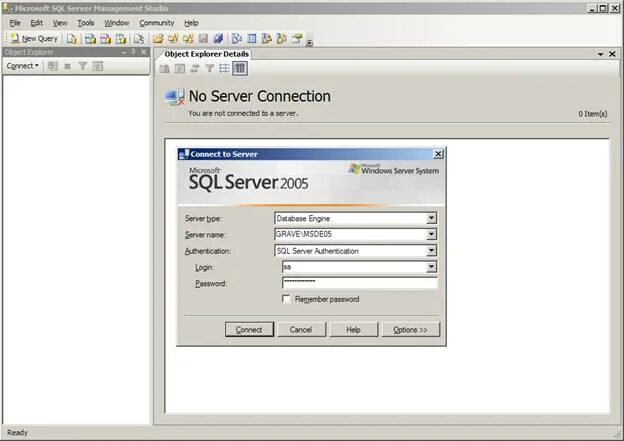
Task: Close the Object Explorer Details tab
Action: pyautogui.click(x=612, y=54)
